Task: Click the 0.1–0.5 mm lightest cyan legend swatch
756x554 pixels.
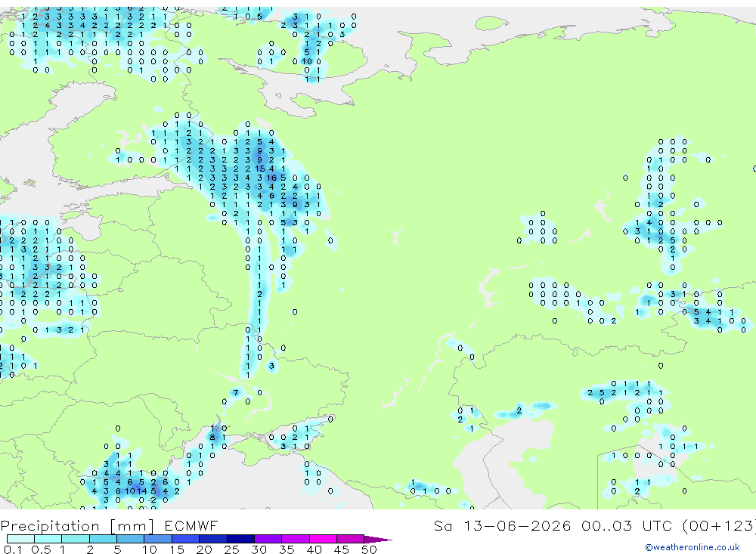Action: [20, 539]
